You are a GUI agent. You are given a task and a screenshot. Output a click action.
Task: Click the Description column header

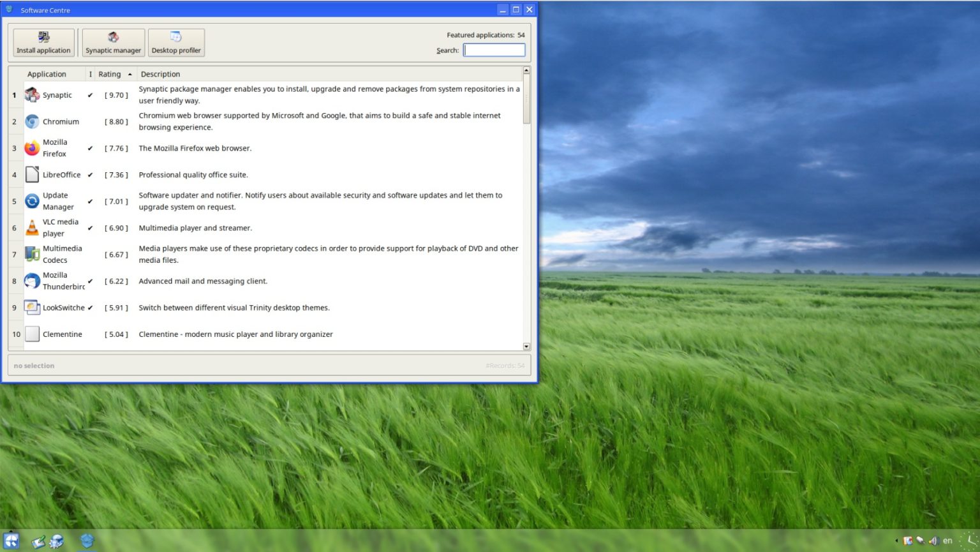pos(160,74)
